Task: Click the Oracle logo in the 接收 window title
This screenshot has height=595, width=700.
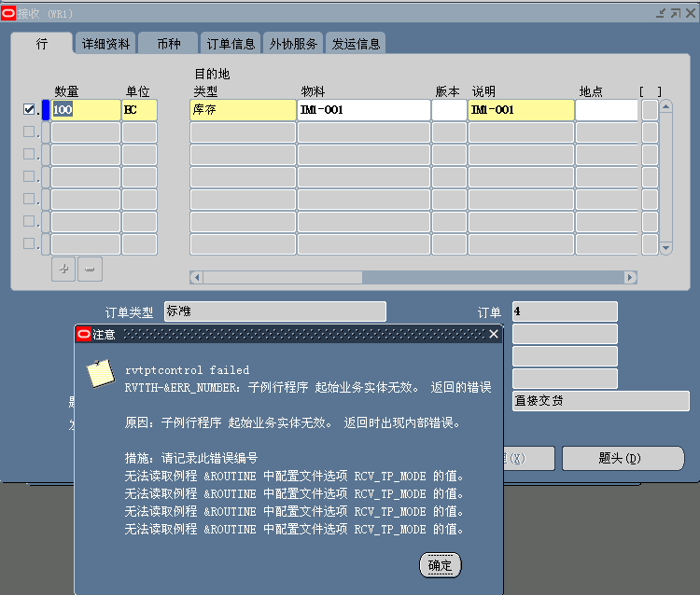Action: click(x=8, y=13)
